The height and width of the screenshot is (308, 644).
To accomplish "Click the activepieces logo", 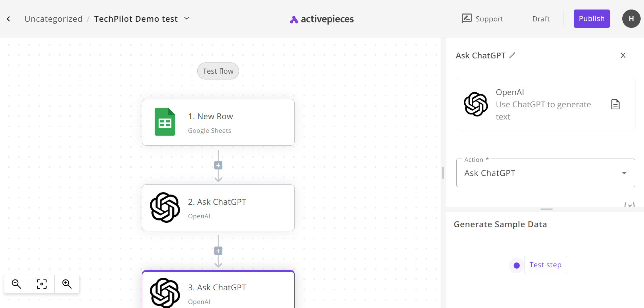I will pos(322,19).
